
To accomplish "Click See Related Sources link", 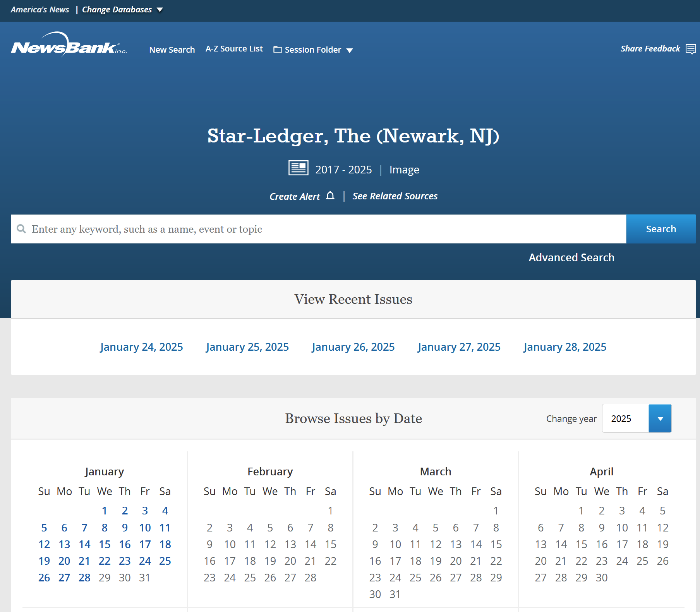I will 395,196.
